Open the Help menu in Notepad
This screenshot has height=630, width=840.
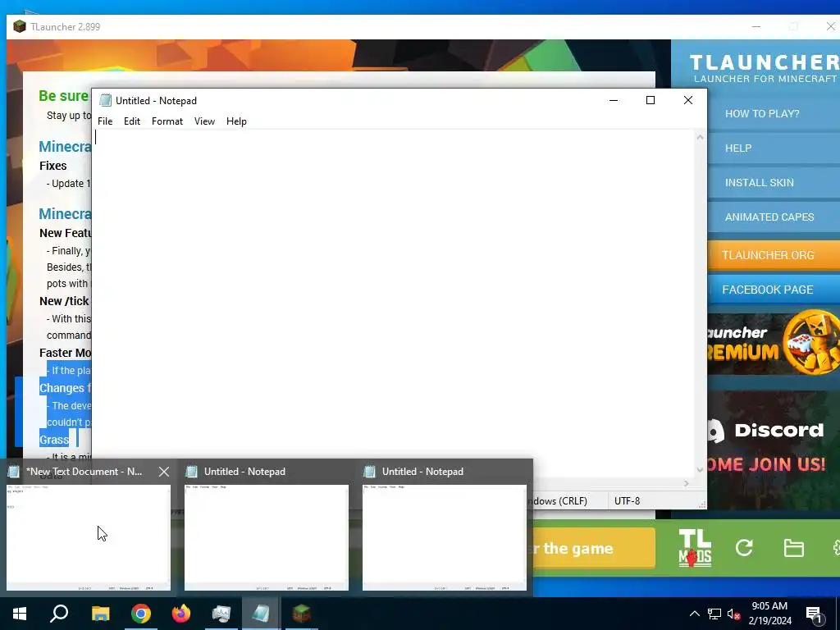pos(236,121)
